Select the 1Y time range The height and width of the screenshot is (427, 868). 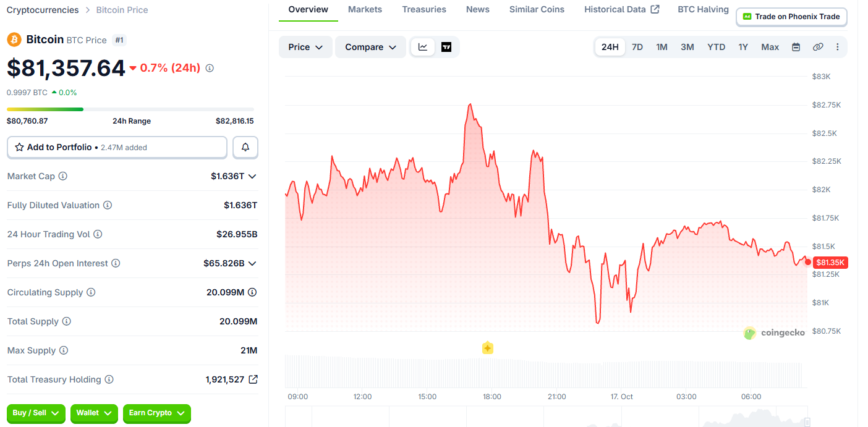tap(743, 47)
